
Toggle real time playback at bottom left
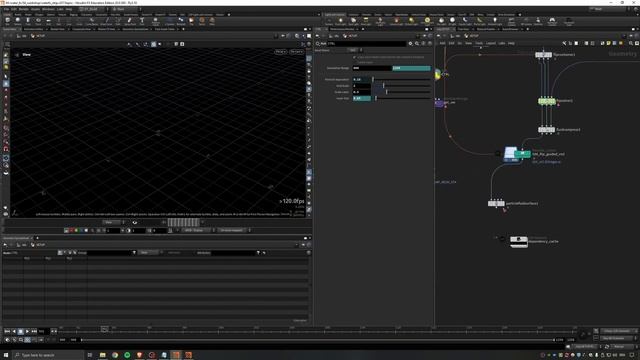tap(7, 340)
